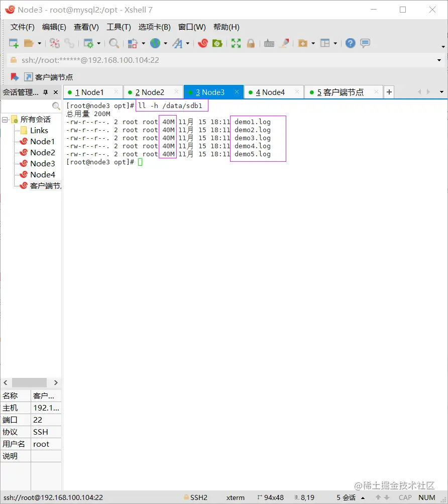The image size is (448, 504).
Task: Click the red flag quick command icon
Action: click(x=15, y=77)
